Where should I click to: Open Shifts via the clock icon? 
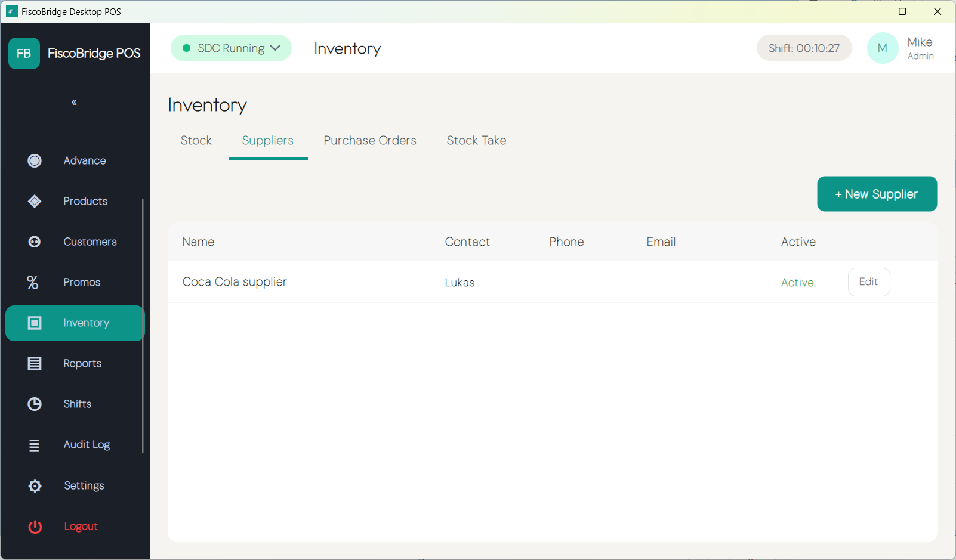click(35, 404)
